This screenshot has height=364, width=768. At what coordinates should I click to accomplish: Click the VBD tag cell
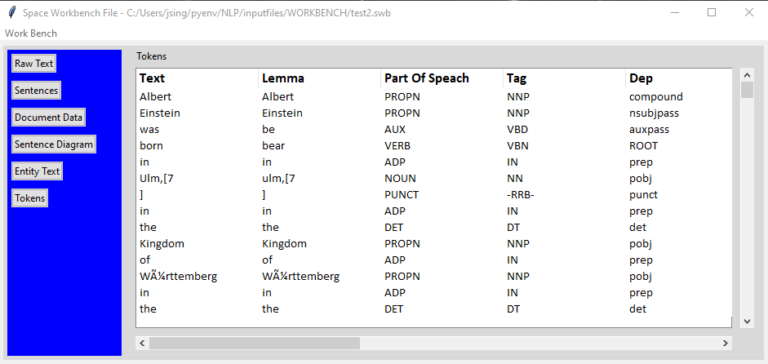pos(517,129)
